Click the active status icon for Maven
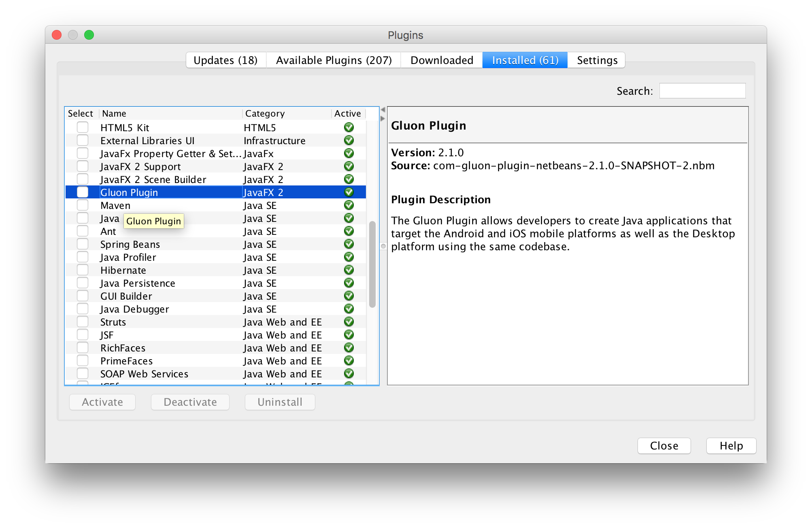The image size is (812, 528). pyautogui.click(x=349, y=205)
